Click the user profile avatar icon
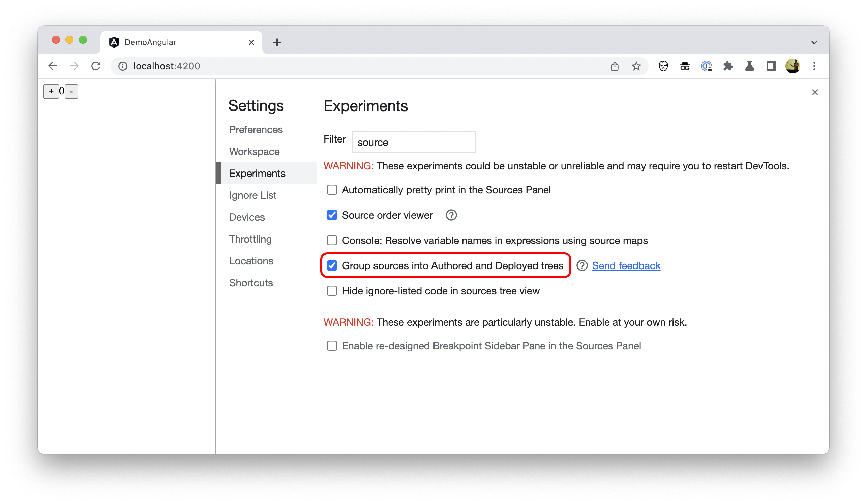This screenshot has height=504, width=867. (x=793, y=66)
